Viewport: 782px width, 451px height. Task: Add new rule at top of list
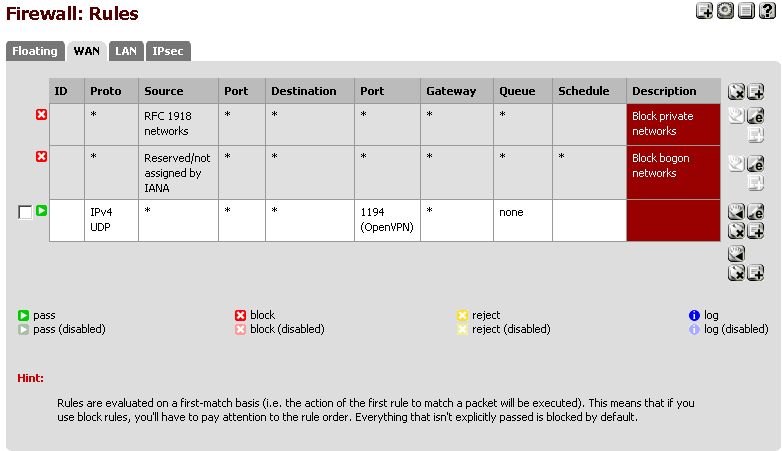[756, 92]
